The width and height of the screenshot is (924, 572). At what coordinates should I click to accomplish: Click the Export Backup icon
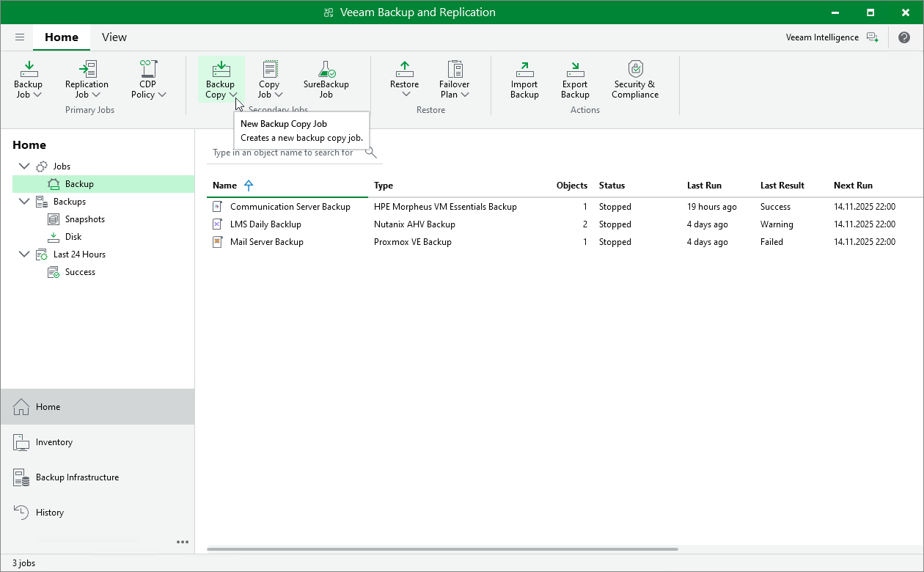(x=575, y=69)
